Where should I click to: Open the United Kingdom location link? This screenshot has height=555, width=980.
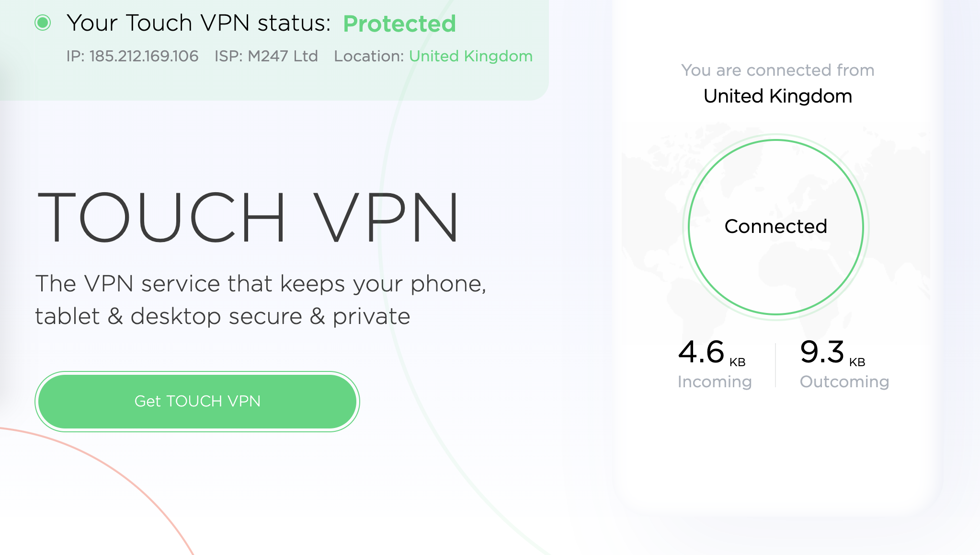(x=470, y=56)
